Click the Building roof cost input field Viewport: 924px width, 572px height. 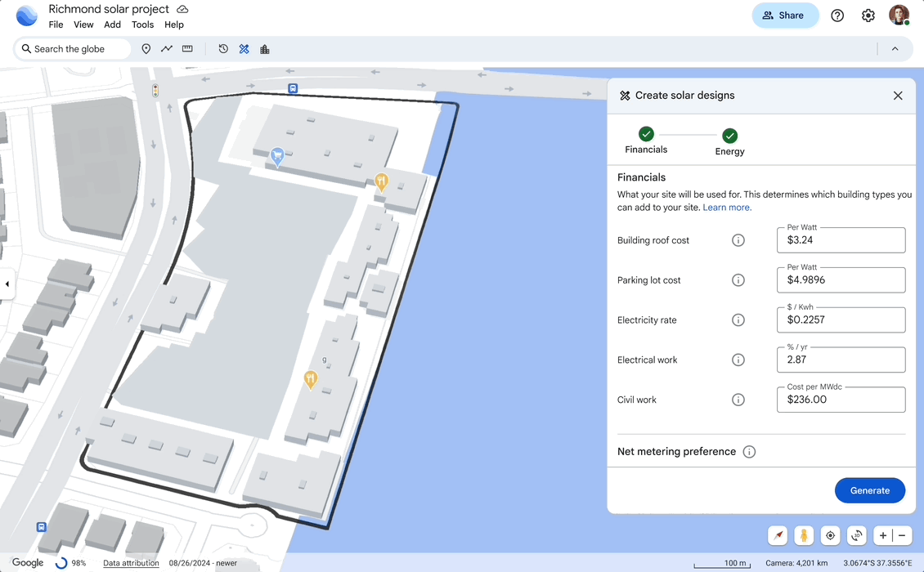841,239
